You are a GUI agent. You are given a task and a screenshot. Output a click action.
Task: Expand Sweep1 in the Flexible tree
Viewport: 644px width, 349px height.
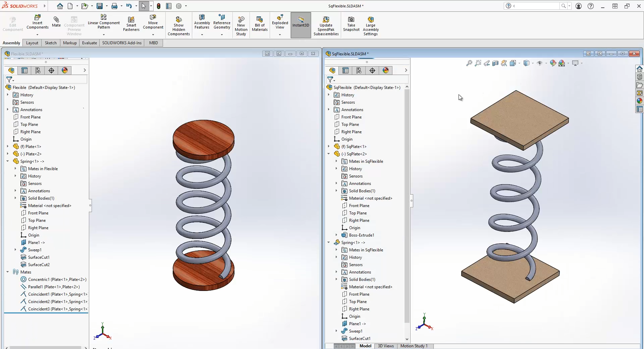point(15,250)
